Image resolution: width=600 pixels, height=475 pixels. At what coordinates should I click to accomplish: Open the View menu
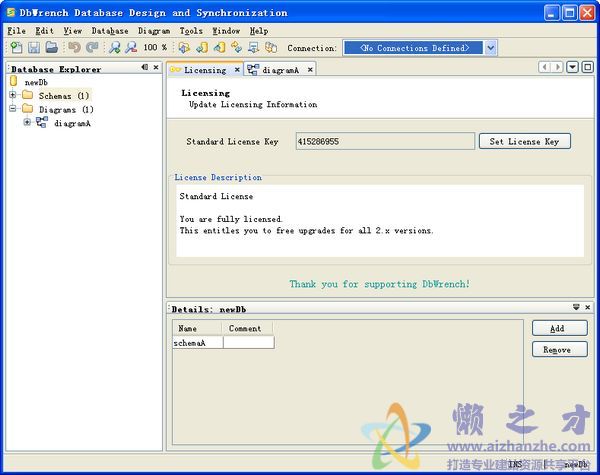tap(73, 31)
